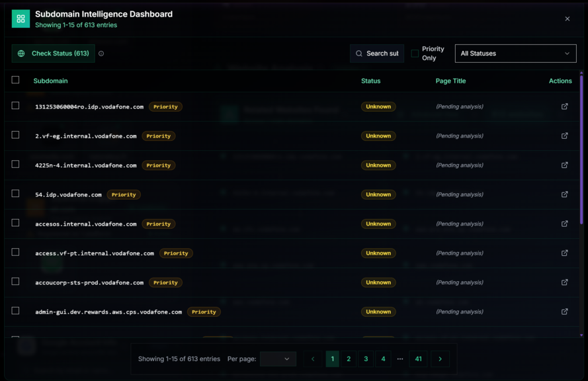Open external link for accesos.internal.vodafone.com
The width and height of the screenshot is (588, 381).
[564, 224]
